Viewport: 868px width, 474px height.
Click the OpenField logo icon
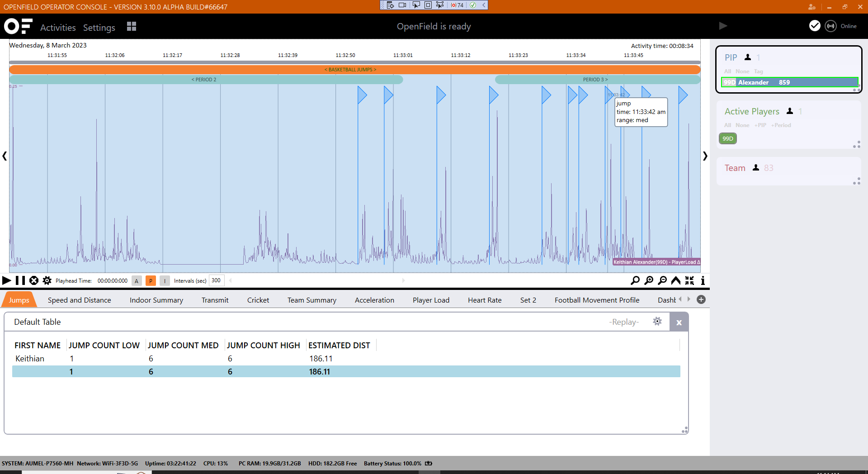18,26
